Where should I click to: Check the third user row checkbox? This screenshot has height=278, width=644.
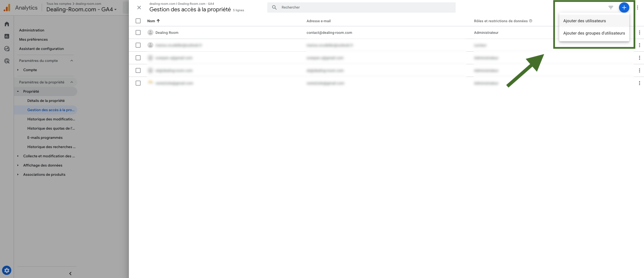point(138,58)
